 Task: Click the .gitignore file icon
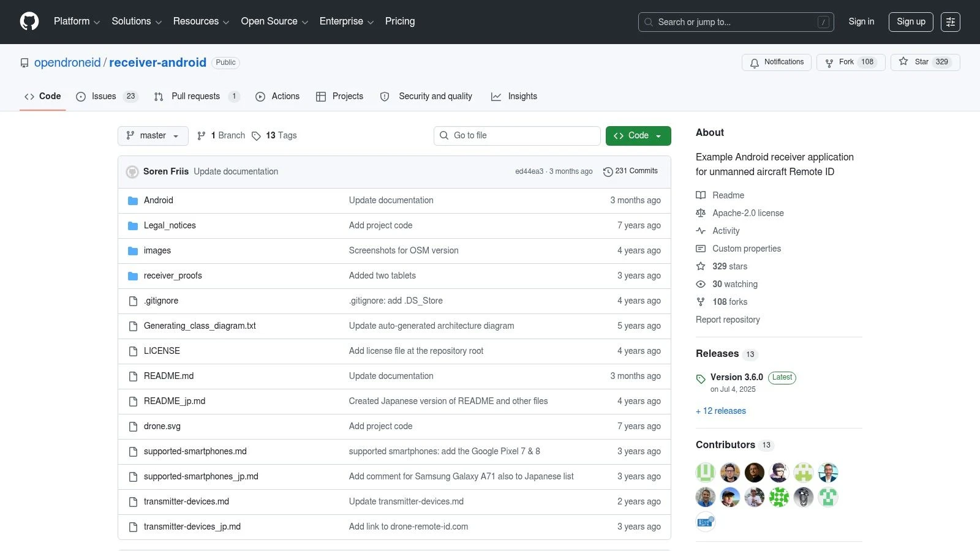pos(133,301)
